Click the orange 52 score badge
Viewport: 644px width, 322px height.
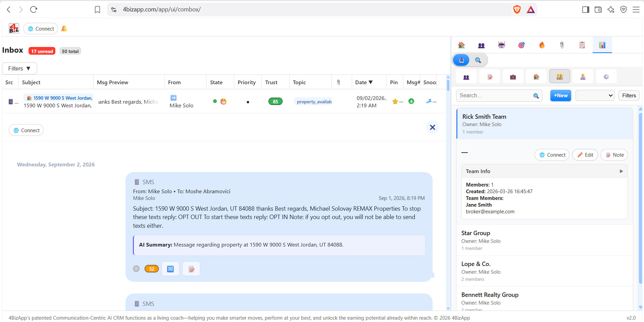point(151,269)
